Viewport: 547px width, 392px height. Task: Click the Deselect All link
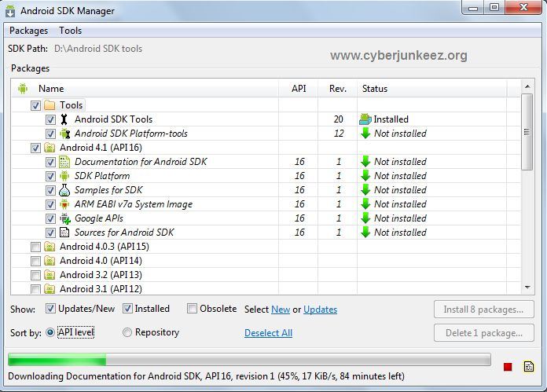click(268, 333)
